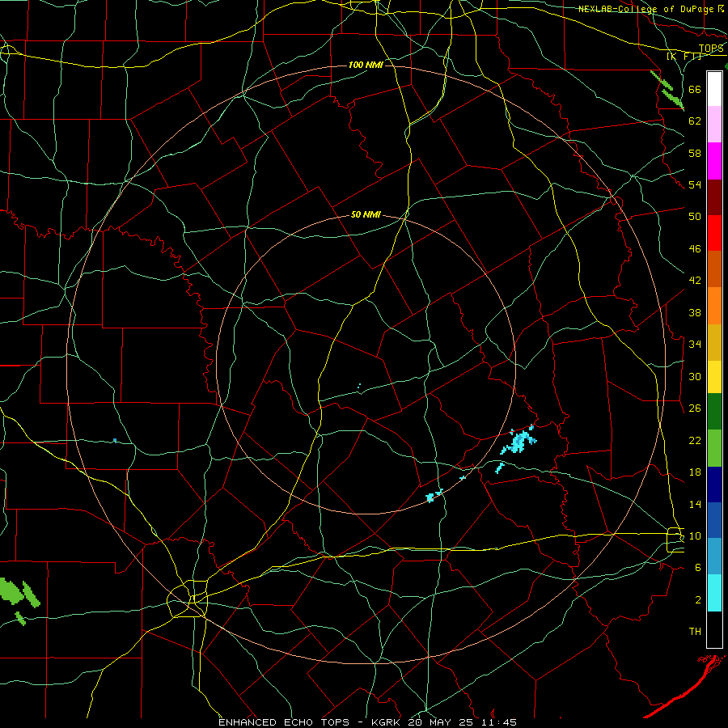Click the medium blue legend swatch

(714, 520)
